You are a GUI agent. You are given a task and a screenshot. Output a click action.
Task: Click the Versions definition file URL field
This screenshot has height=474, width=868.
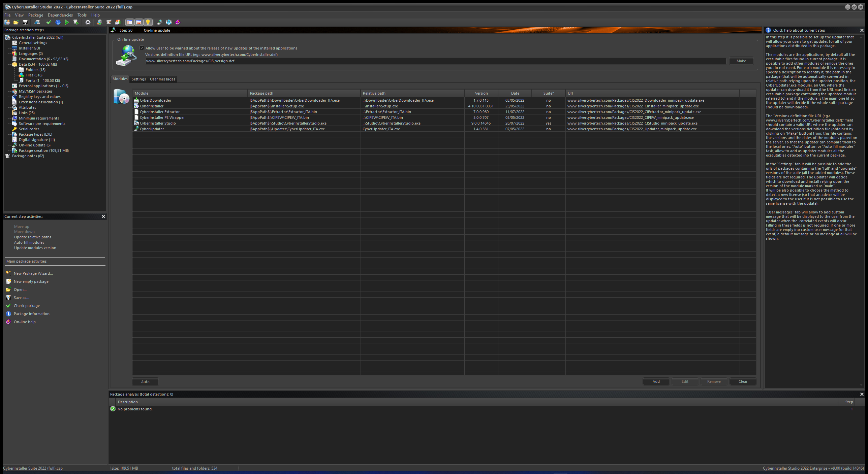pos(436,61)
